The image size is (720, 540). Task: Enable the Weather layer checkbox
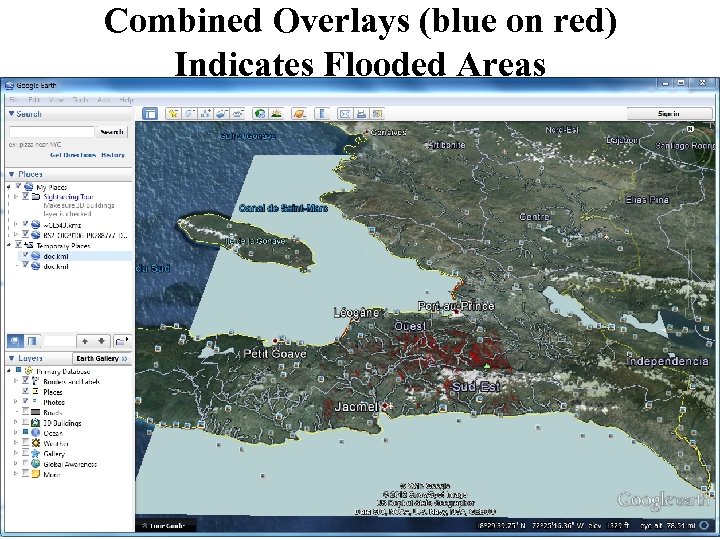click(x=26, y=443)
